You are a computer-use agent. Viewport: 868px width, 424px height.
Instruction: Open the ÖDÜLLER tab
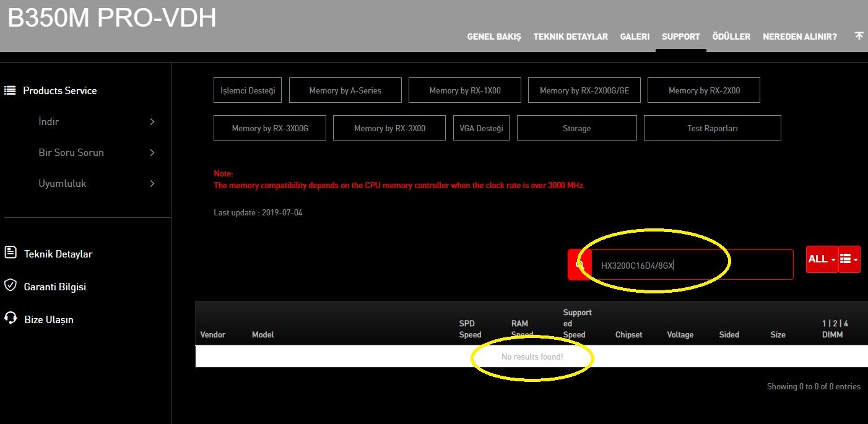(731, 37)
